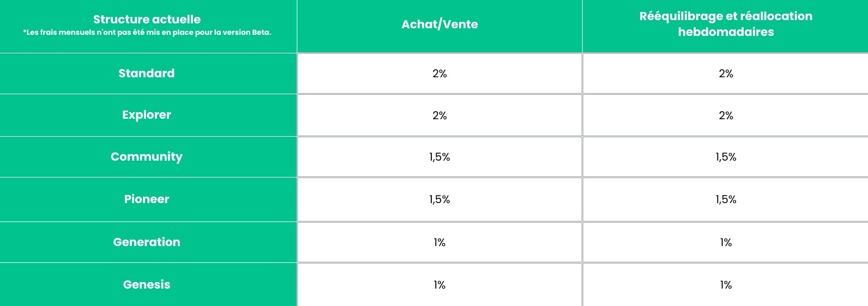This screenshot has height=306, width=868.
Task: Click the Generation row label
Action: point(147,242)
